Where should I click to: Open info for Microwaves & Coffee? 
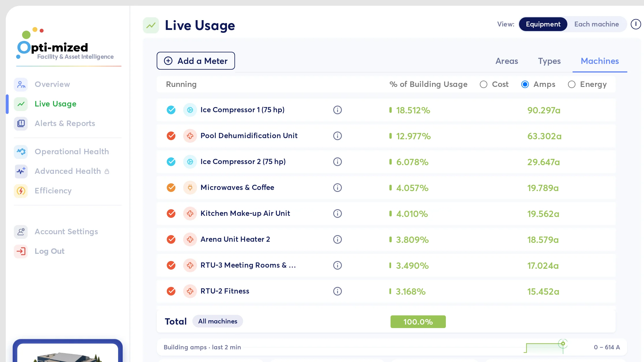click(337, 188)
